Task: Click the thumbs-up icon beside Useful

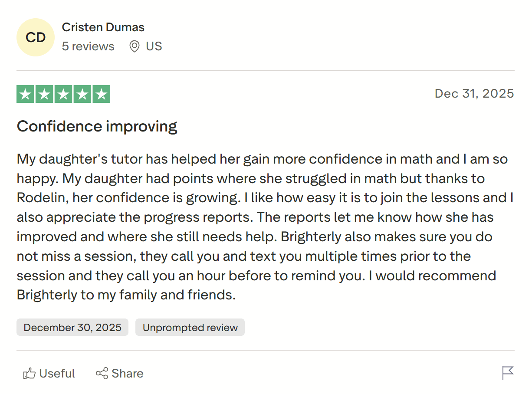Action: tap(29, 374)
